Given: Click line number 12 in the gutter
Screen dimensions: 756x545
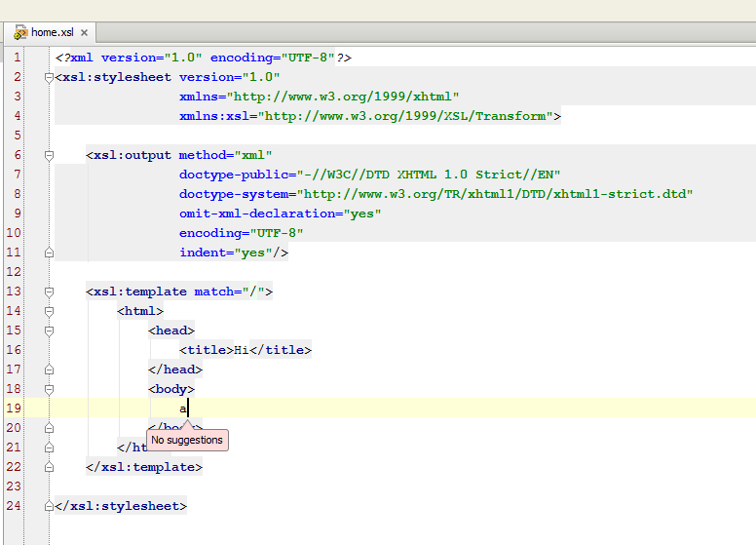Looking at the screenshot, I should click(14, 272).
